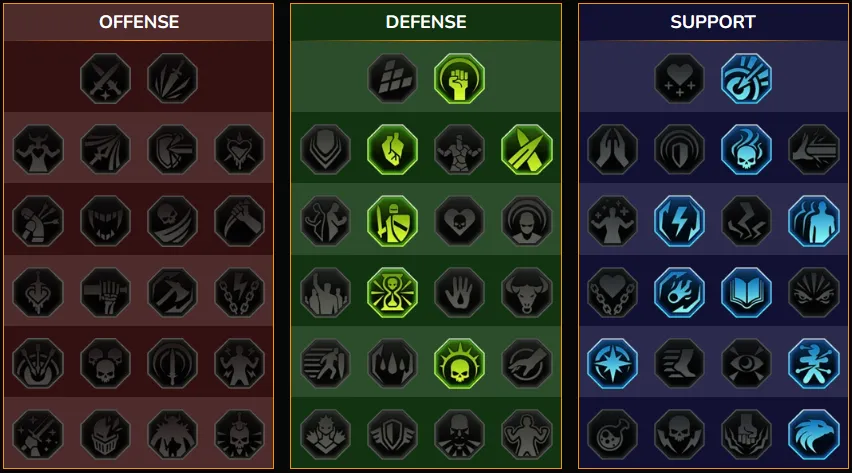The height and width of the screenshot is (473, 852).
Task: Select the Support tree header
Action: (713, 22)
